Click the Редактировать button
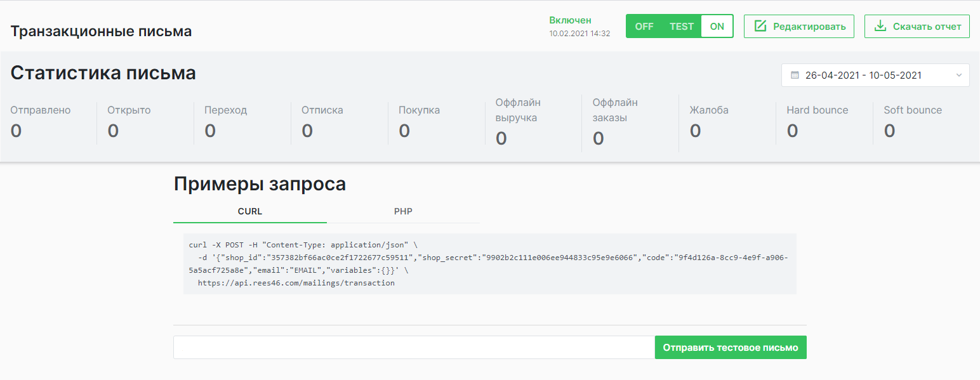980x380 pixels. 799,26
